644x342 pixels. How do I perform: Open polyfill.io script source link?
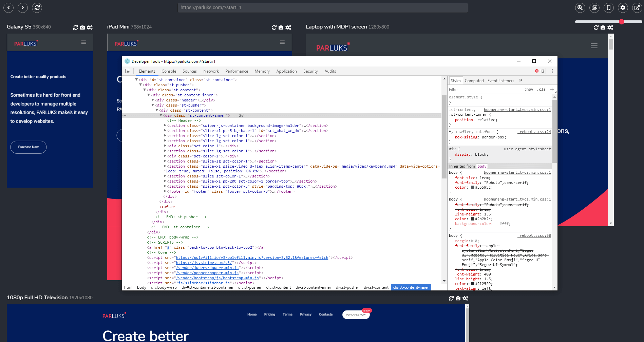[x=252, y=258]
